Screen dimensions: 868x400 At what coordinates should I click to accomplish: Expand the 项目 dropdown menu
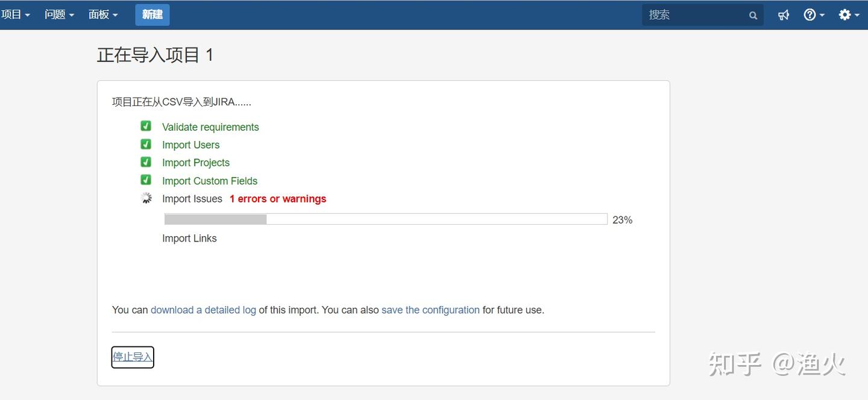16,14
